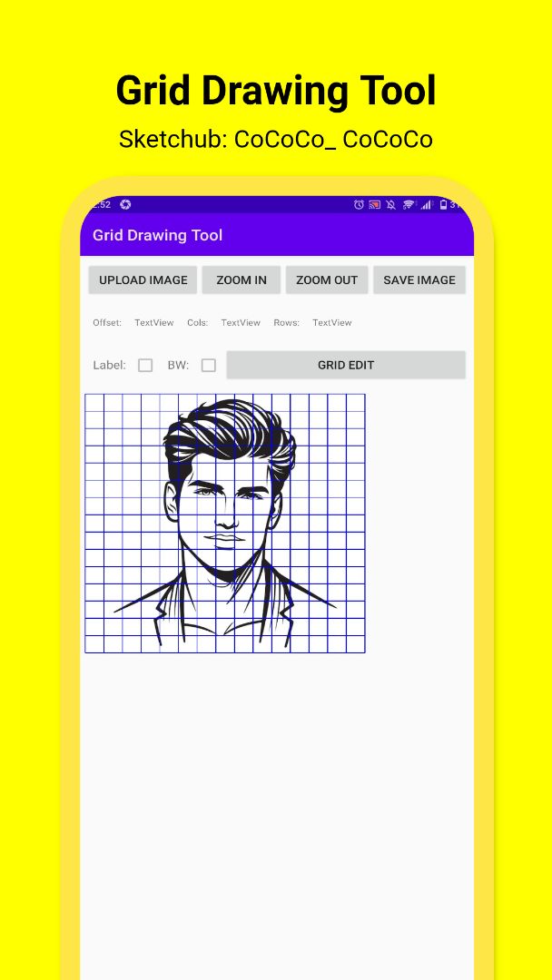Viewport: 552px width, 980px height.
Task: Tap the gridded portrait image
Action: click(x=225, y=524)
